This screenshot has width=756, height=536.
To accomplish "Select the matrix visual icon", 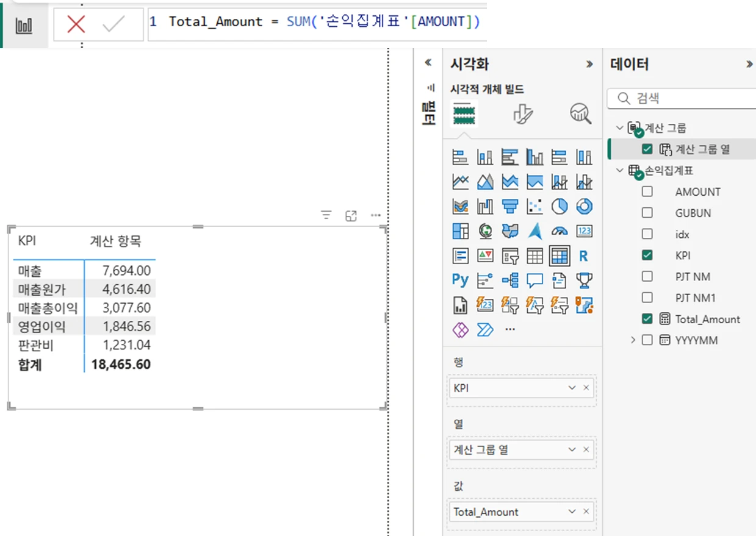I will coord(559,256).
